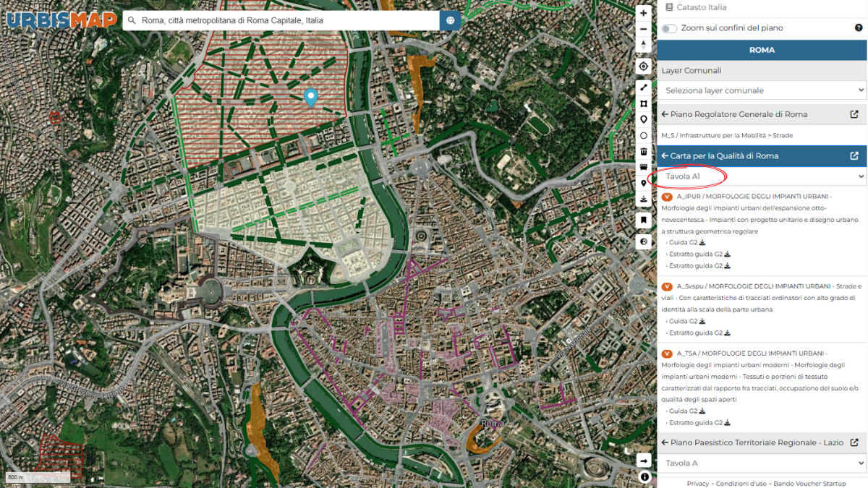The width and height of the screenshot is (868, 488).
Task: Click the Roma search input field
Action: tap(282, 20)
